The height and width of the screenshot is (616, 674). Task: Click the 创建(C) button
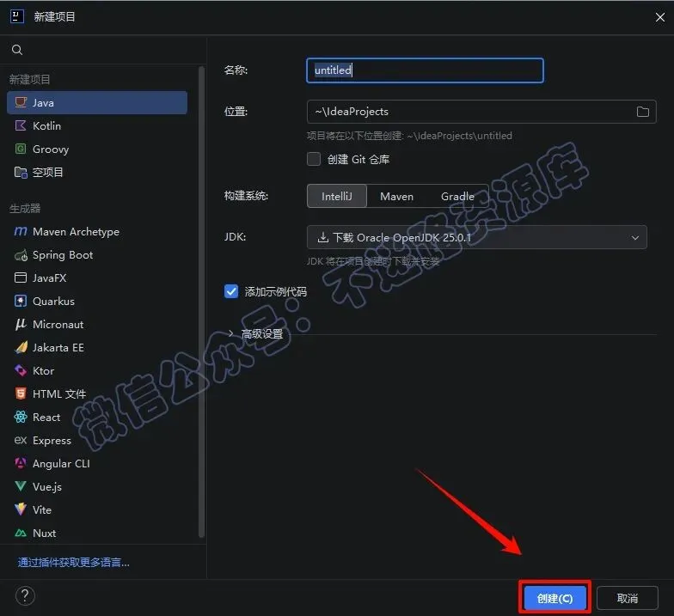tap(555, 598)
